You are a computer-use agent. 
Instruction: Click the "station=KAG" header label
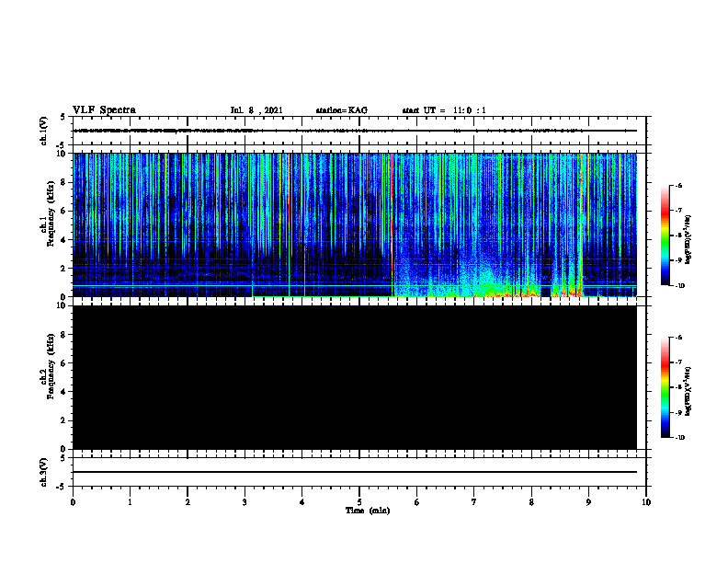coord(341,110)
